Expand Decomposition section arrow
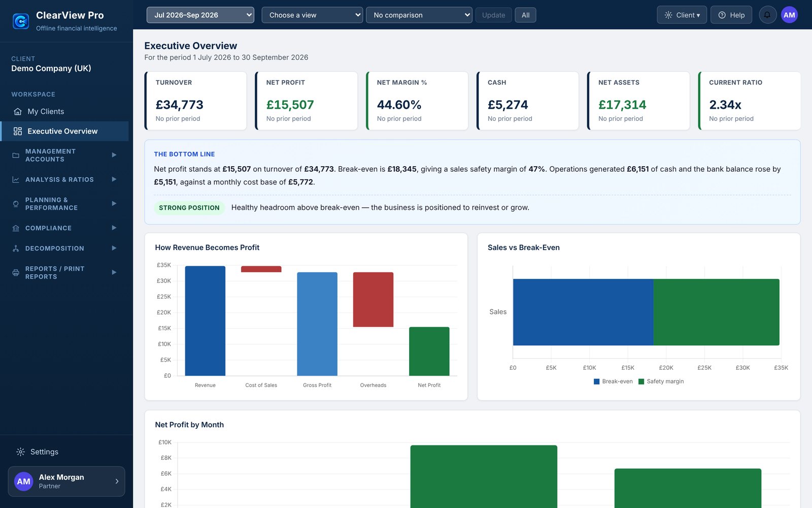Viewport: 812px width, 508px height. click(114, 248)
